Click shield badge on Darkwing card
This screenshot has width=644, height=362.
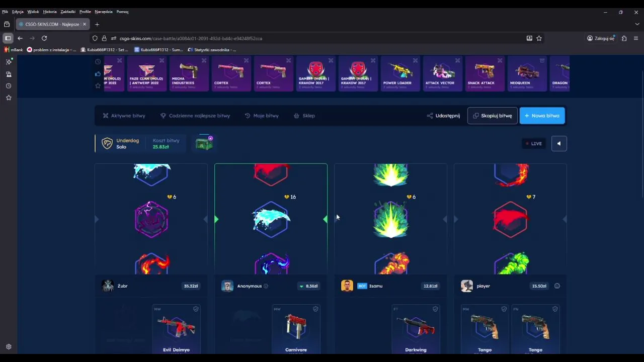pos(435,309)
